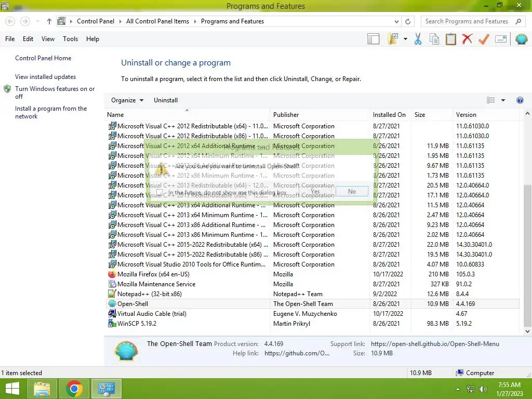This screenshot has height=399, width=532.
Task: Open recent locations dropdown near navigation arrows
Action: click(37, 21)
